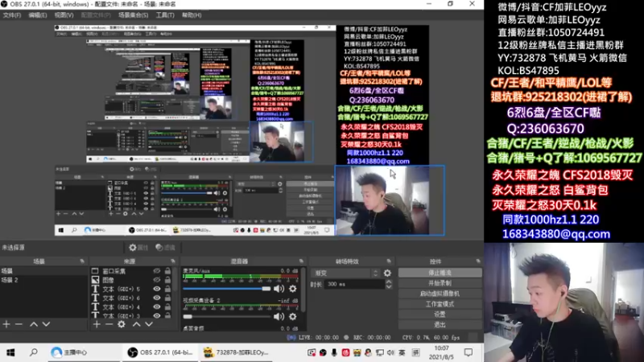
Task: Click the mixer panel vertical scrollbar
Action: pyautogui.click(x=303, y=291)
